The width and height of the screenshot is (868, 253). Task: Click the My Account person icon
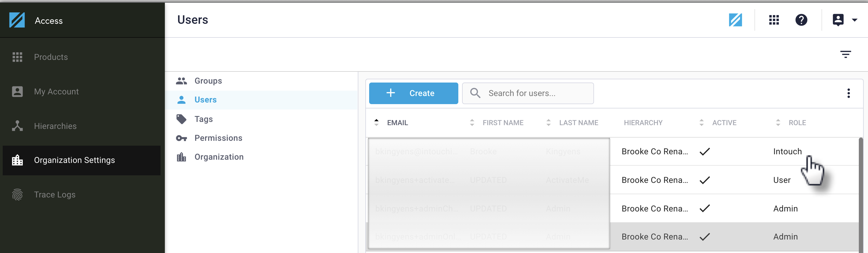point(17,91)
